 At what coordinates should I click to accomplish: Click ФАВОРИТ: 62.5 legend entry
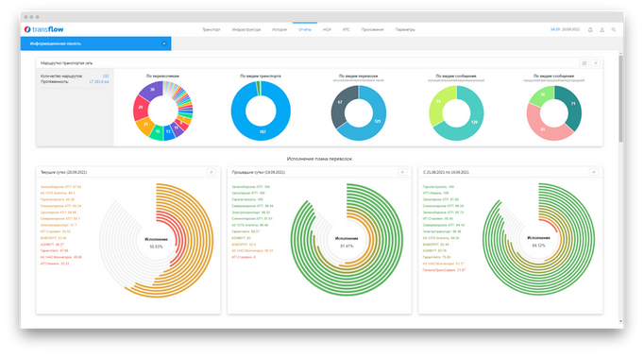pos(244,244)
